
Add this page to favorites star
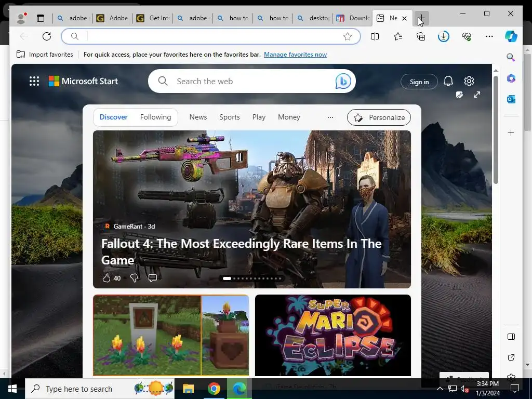coord(348,37)
